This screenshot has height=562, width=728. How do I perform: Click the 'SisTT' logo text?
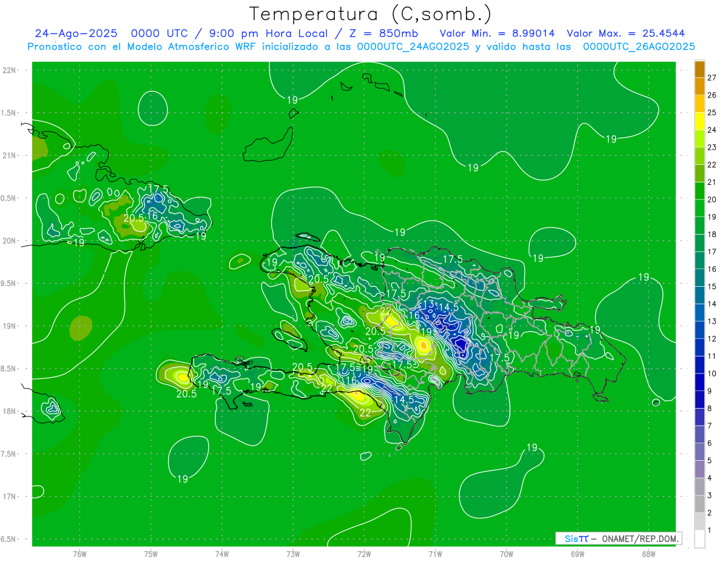click(576, 538)
